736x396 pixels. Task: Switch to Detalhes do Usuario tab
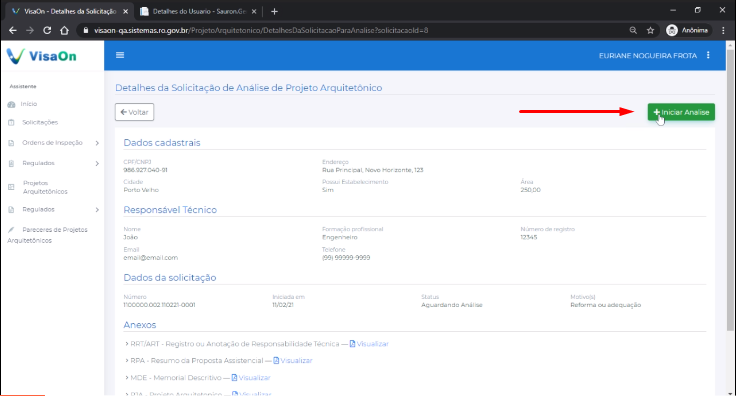pyautogui.click(x=199, y=11)
